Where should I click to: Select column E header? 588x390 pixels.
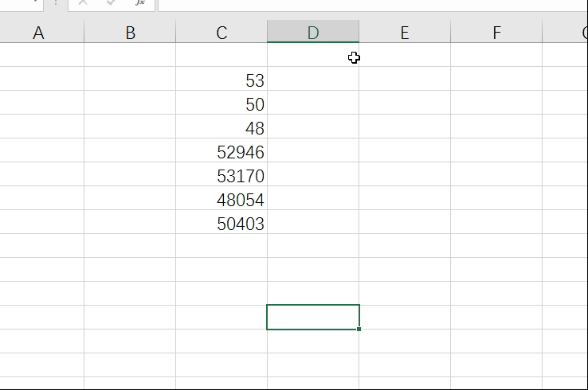[x=405, y=32]
